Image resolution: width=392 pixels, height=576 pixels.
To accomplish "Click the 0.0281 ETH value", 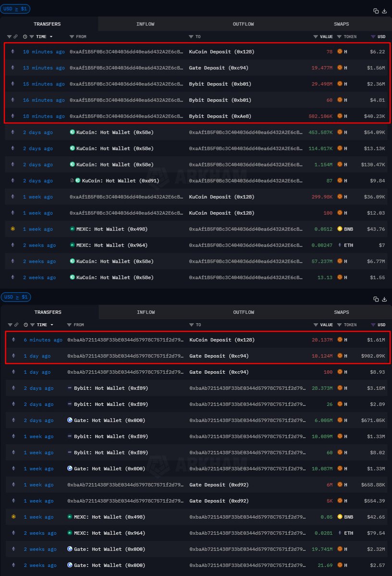I will tap(324, 533).
